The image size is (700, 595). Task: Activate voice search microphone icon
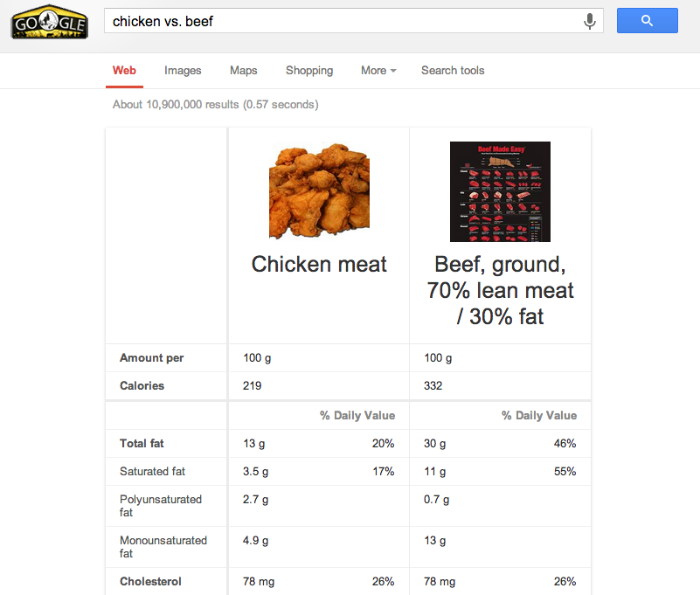(x=590, y=21)
